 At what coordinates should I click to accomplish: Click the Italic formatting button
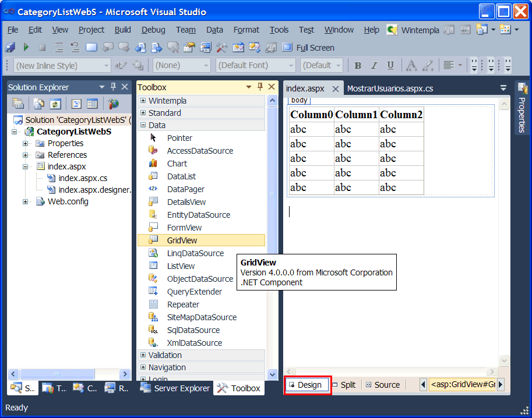[x=374, y=65]
